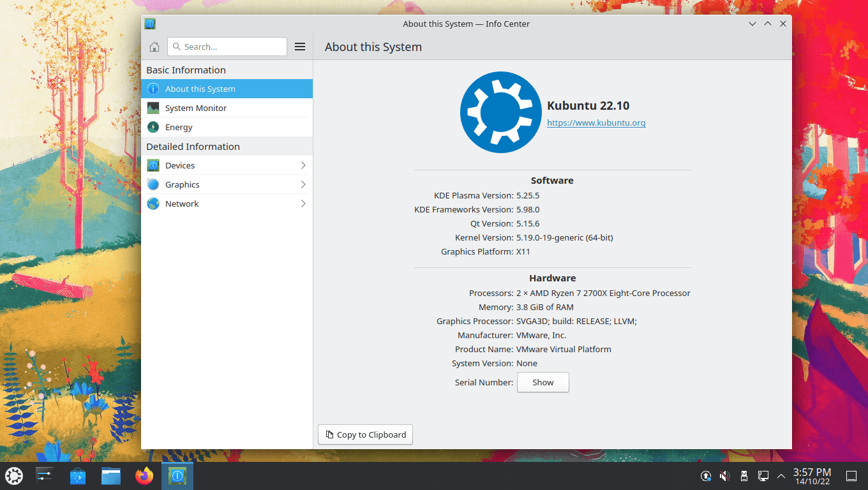
Task: Expand the Graphics detailed information
Action: click(x=304, y=184)
